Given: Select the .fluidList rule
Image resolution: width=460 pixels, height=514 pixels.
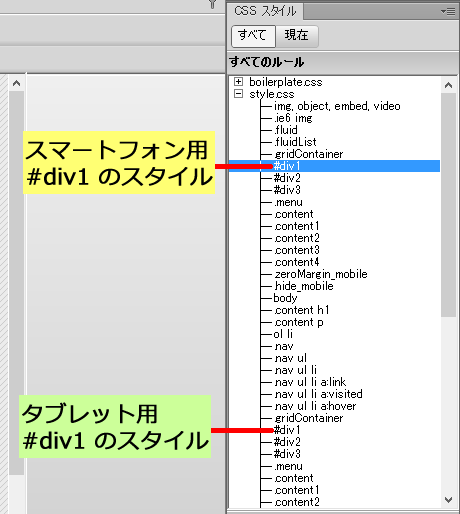Looking at the screenshot, I should 295,142.
